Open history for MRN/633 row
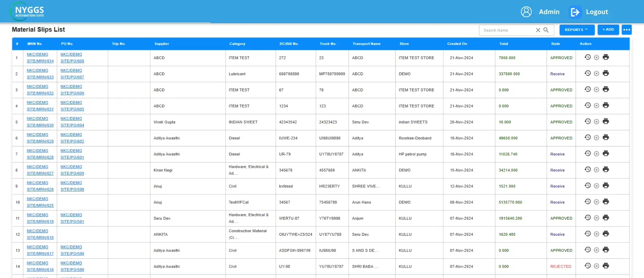 (x=588, y=73)
